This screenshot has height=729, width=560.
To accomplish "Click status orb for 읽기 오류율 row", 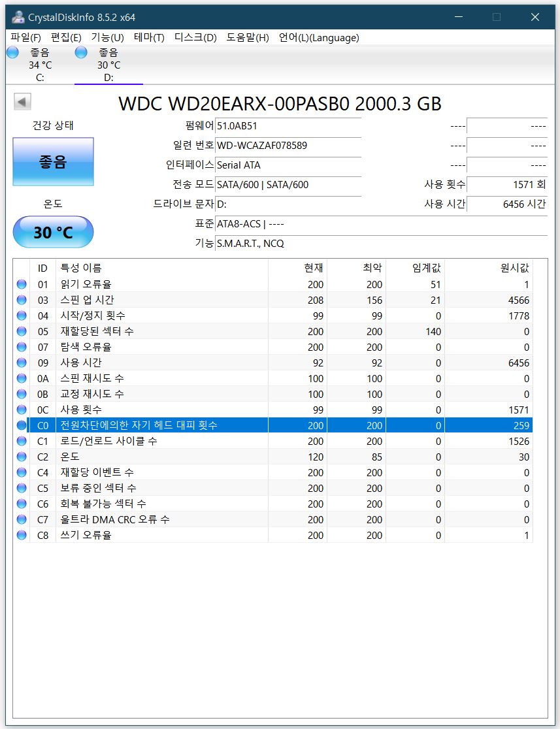I will click(x=22, y=284).
